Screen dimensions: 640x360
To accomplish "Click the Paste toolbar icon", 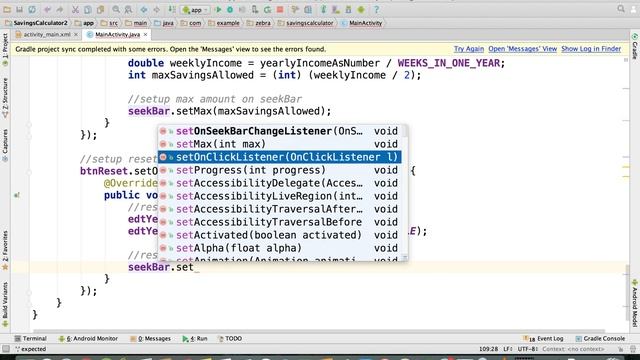I will (x=100, y=9).
